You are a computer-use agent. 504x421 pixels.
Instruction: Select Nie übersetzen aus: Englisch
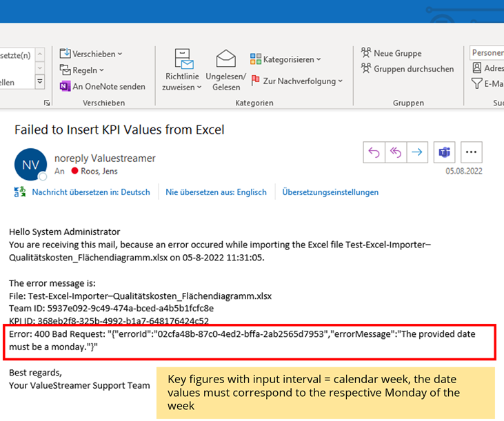tap(216, 192)
